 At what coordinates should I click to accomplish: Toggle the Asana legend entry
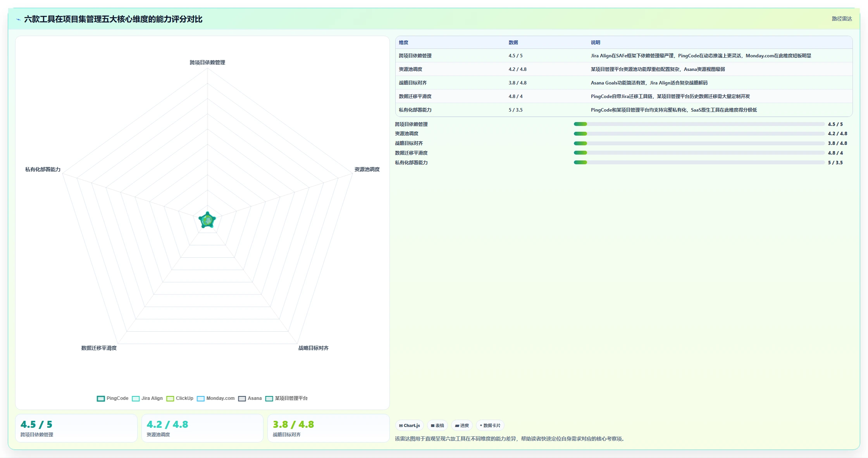pyautogui.click(x=250, y=398)
